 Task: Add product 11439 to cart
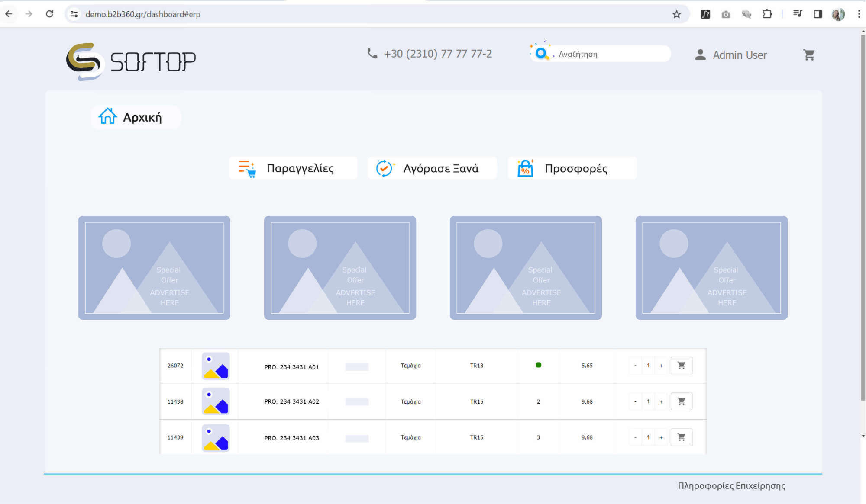(x=681, y=437)
